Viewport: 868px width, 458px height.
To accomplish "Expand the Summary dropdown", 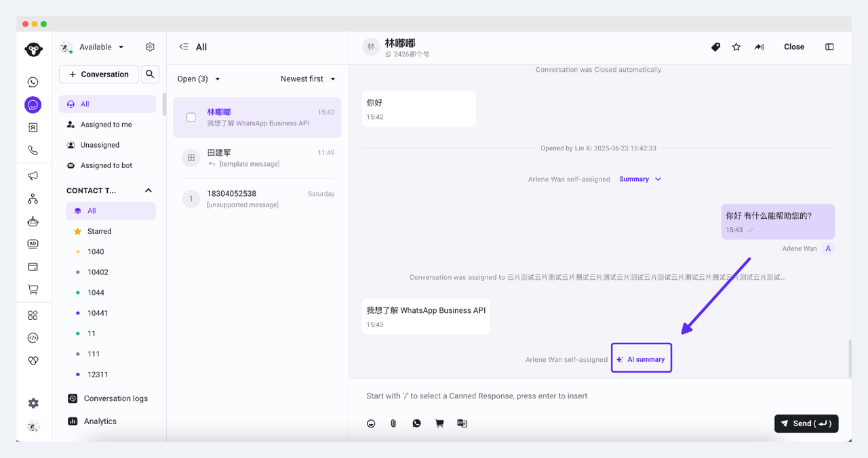I will pyautogui.click(x=639, y=179).
